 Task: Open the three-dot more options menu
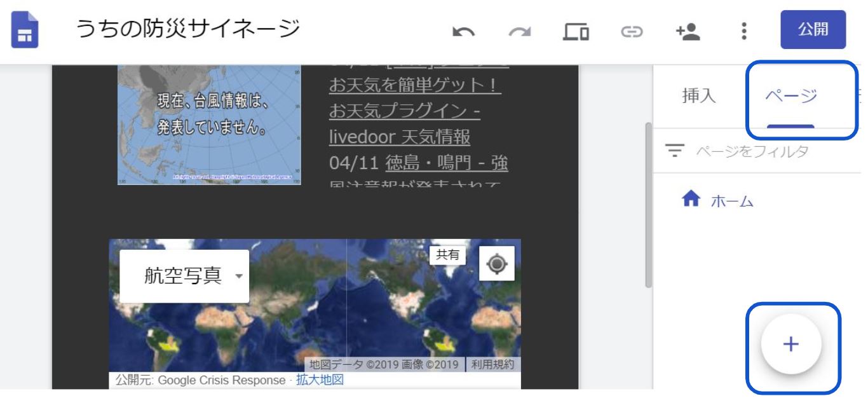[743, 31]
